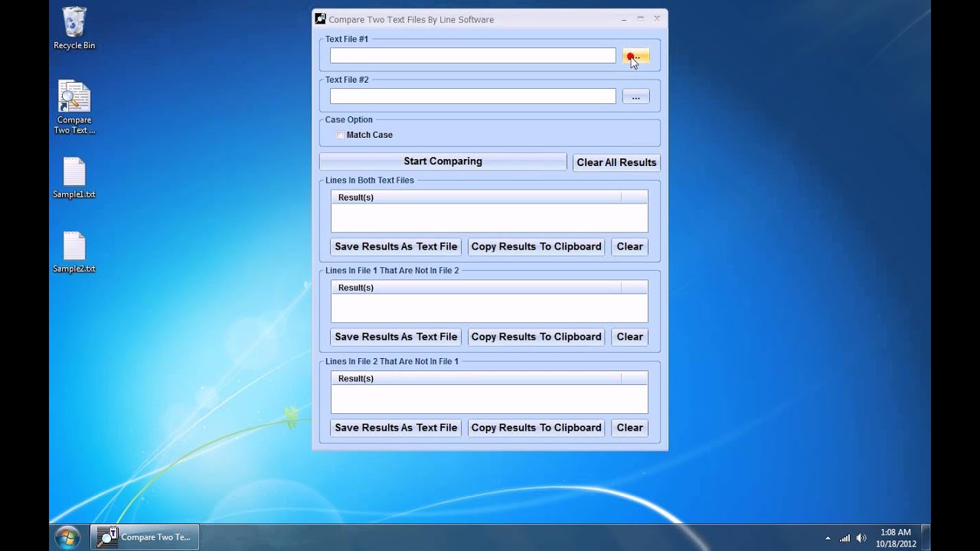The image size is (980, 551).
Task: Clear results for lines only in File 2
Action: (x=629, y=428)
